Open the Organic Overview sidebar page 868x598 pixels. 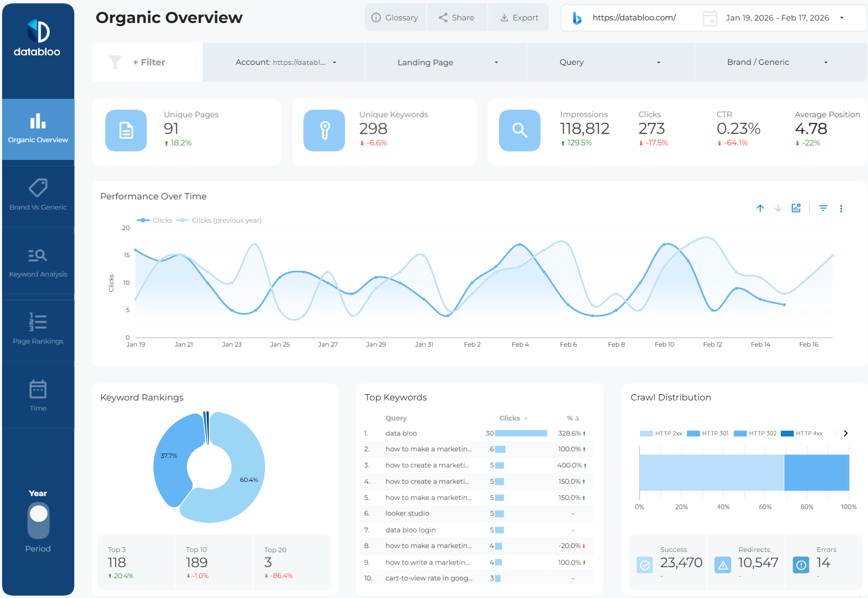(38, 129)
